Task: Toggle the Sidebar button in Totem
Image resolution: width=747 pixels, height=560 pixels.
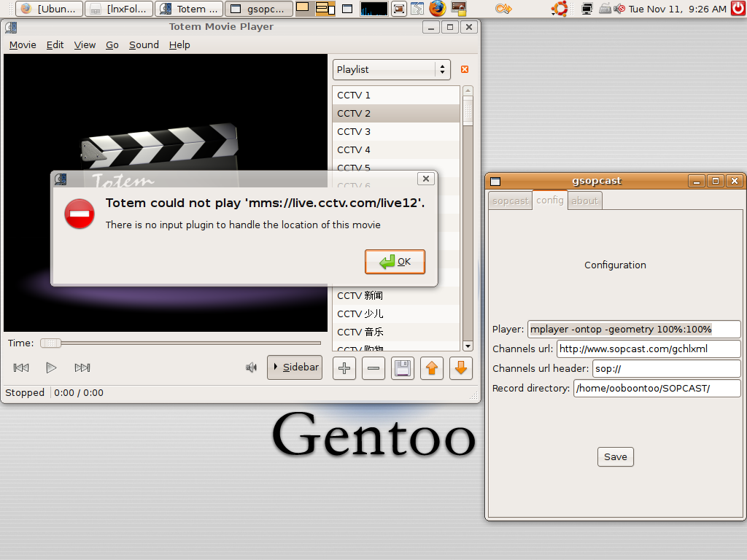Action: click(x=295, y=367)
